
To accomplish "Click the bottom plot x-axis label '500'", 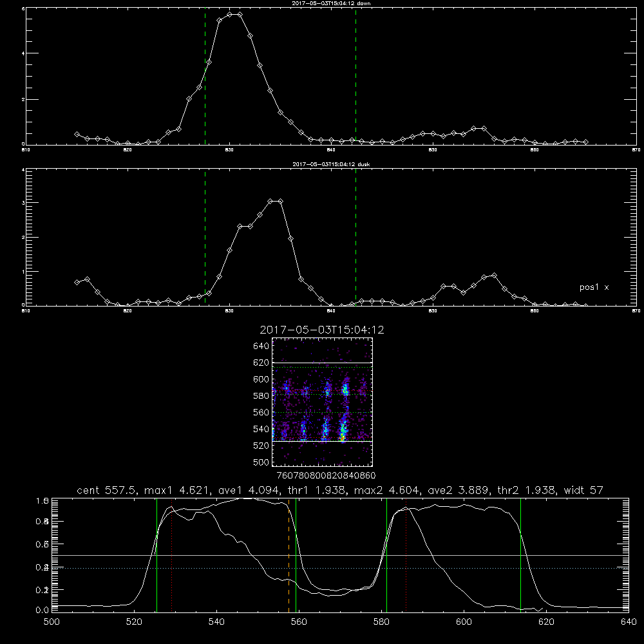I will [52, 622].
